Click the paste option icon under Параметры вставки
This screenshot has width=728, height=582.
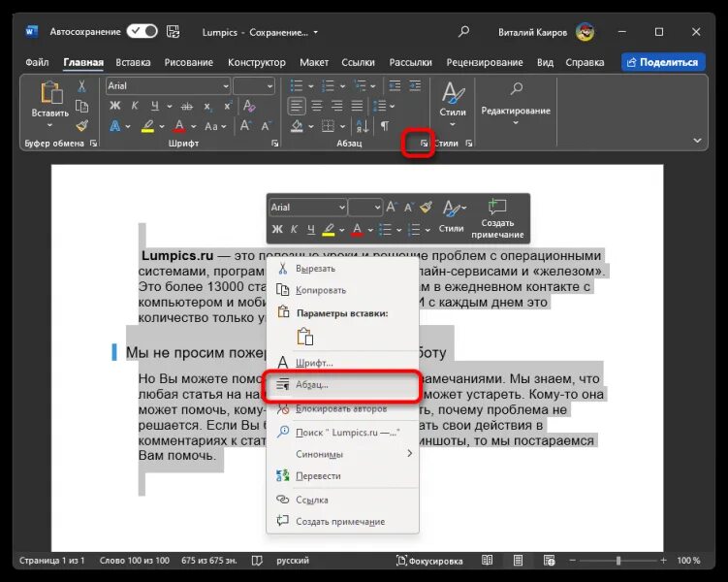coord(305,337)
